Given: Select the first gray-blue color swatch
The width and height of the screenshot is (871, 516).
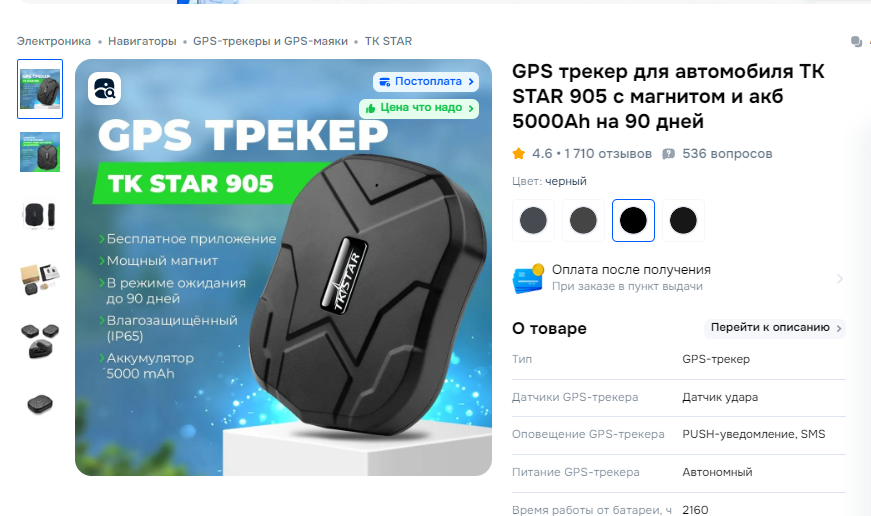Looking at the screenshot, I should (533, 221).
